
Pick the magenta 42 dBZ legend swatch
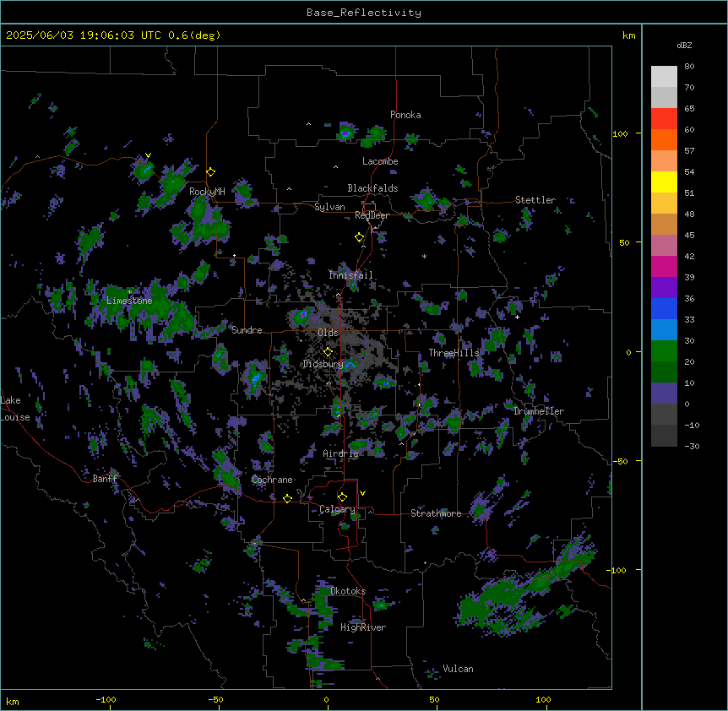pyautogui.click(x=664, y=266)
